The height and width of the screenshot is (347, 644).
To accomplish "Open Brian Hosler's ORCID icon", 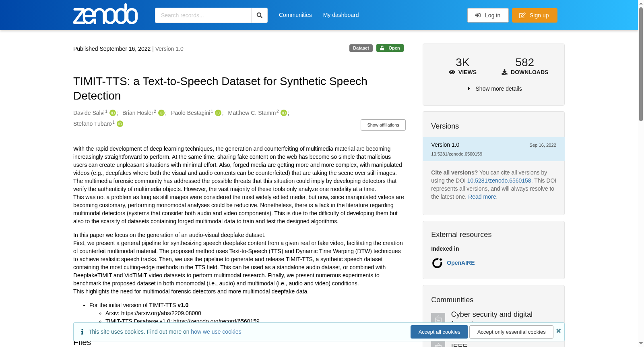I will 161,113.
